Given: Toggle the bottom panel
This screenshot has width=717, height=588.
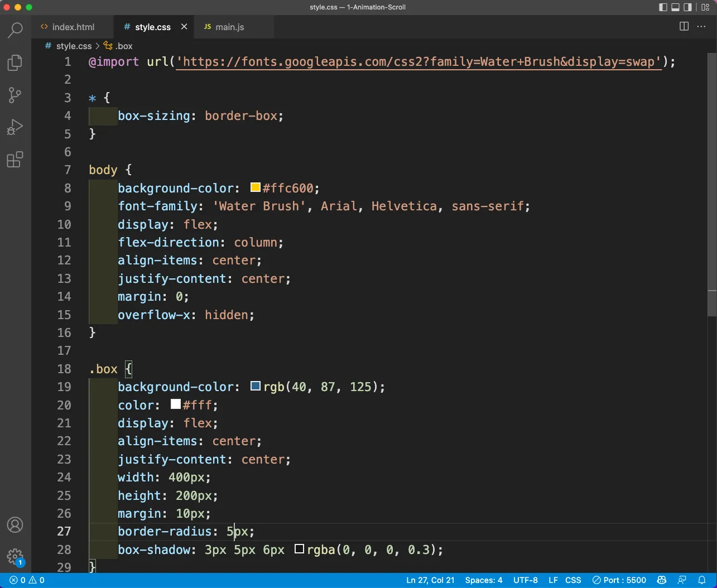Looking at the screenshot, I should [x=675, y=7].
